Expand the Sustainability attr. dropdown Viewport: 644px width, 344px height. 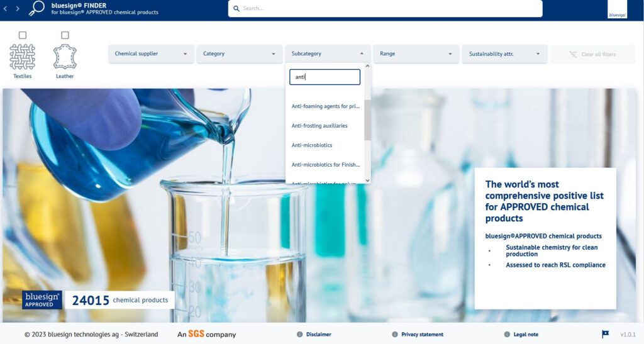pyautogui.click(x=504, y=54)
